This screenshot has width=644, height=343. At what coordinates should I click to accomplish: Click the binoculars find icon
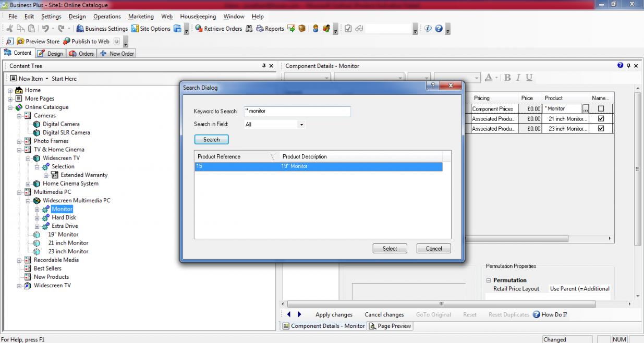(249, 29)
